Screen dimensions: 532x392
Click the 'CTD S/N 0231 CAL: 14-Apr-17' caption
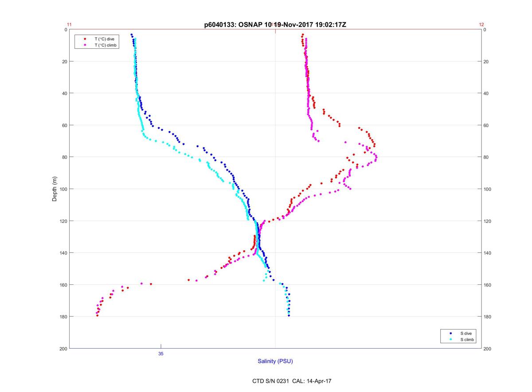[291, 381]
